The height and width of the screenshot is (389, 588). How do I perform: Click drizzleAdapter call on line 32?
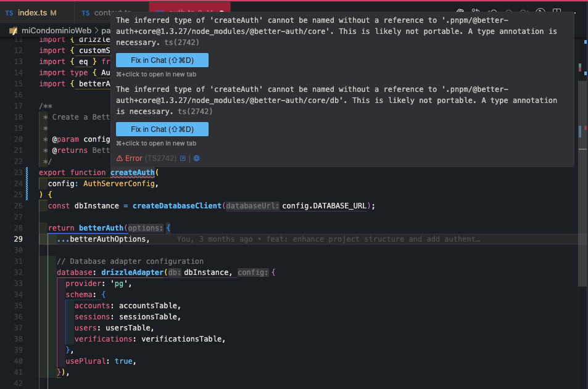133,272
